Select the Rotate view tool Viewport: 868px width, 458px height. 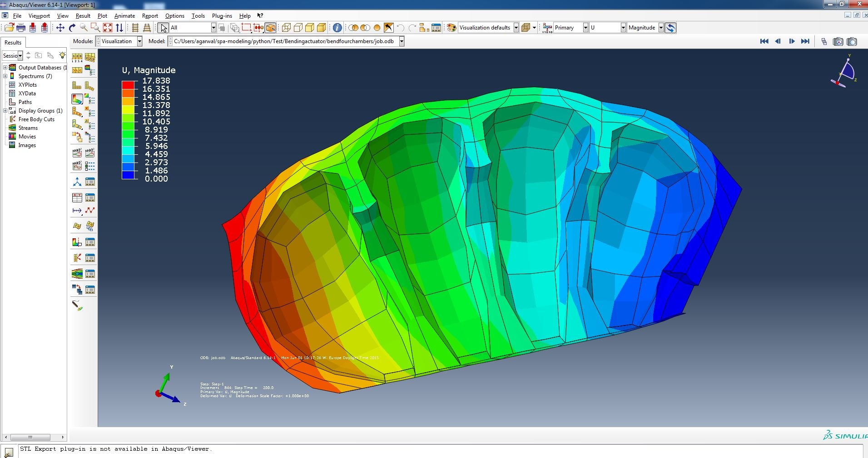pos(72,28)
